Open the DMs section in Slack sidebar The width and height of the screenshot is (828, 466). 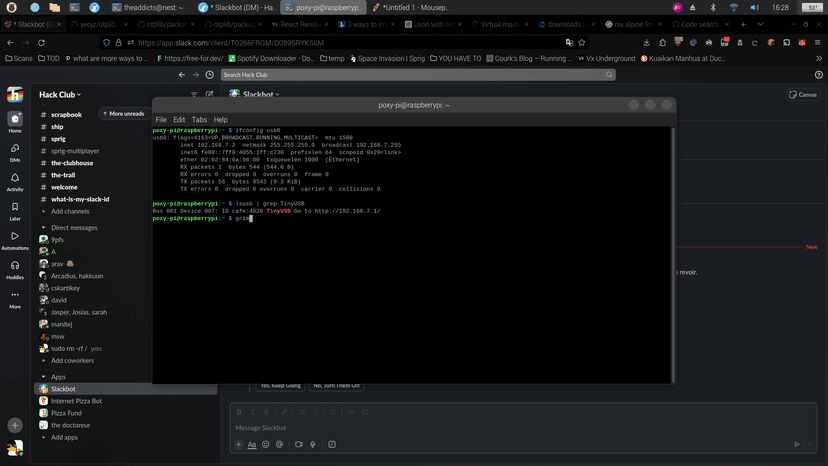(x=15, y=150)
